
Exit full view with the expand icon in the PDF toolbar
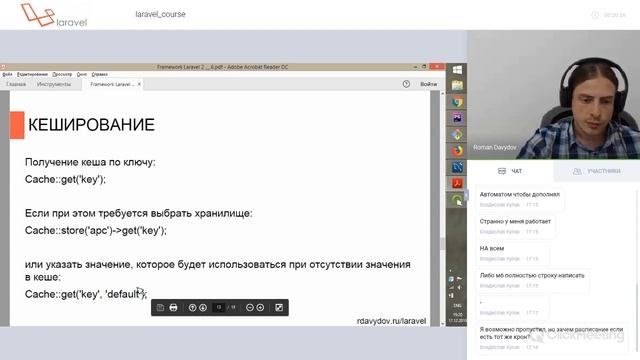[279, 307]
